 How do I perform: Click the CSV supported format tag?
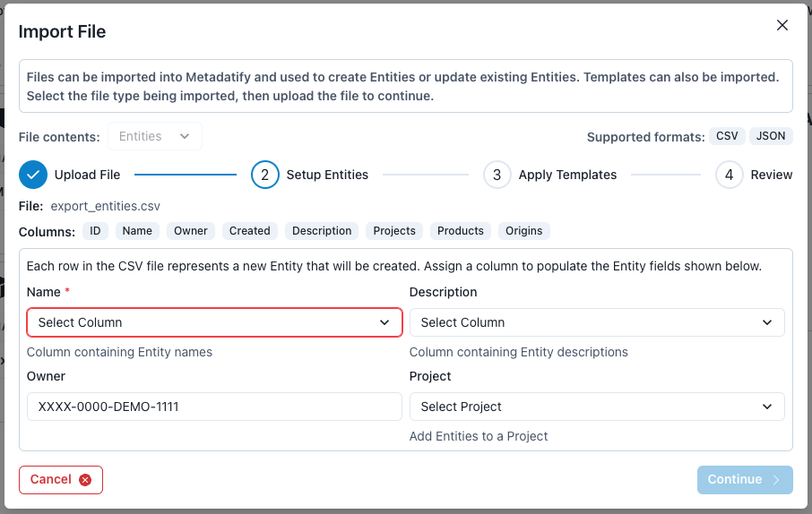pyautogui.click(x=727, y=136)
